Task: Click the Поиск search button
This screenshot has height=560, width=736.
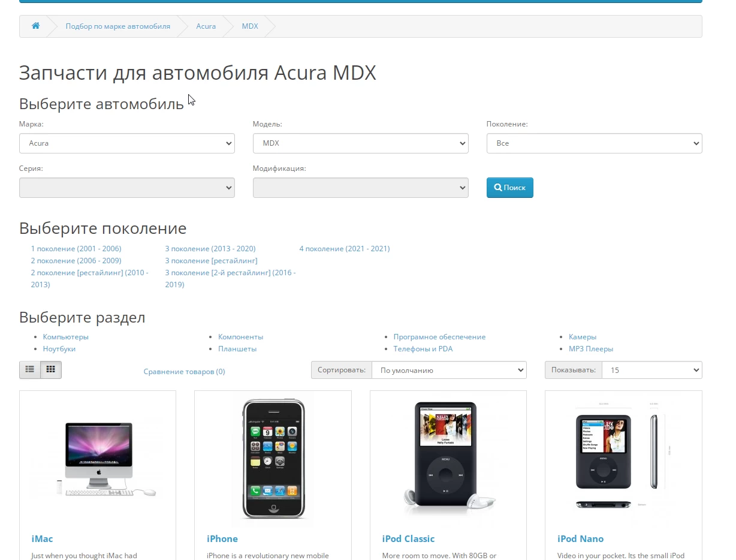Action: click(x=509, y=188)
